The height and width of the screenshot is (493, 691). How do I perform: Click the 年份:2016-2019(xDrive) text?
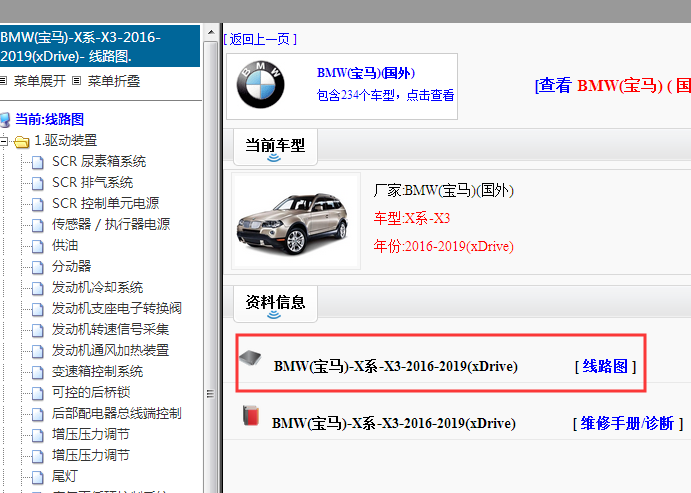pos(444,246)
